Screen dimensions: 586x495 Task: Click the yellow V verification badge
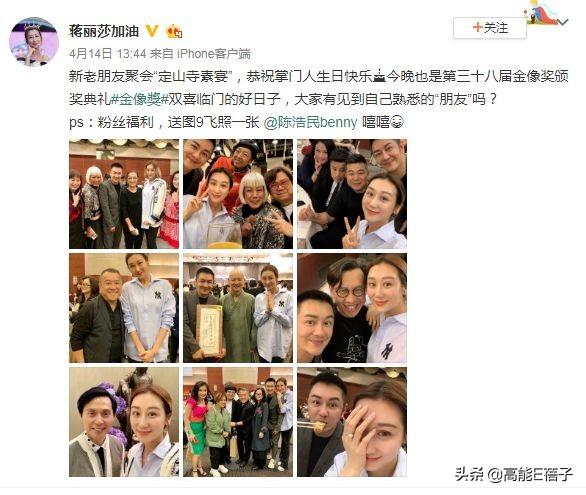coord(151,31)
